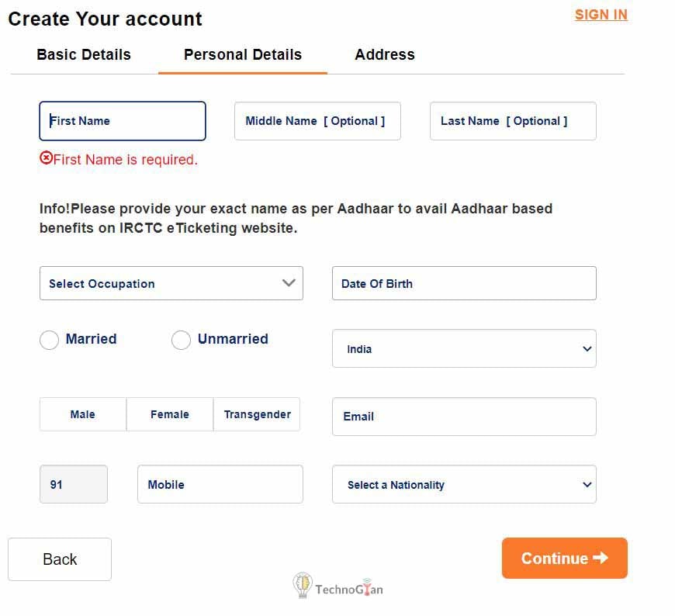Select the Married radio button
This screenshot has height=616, width=675.
(49, 340)
